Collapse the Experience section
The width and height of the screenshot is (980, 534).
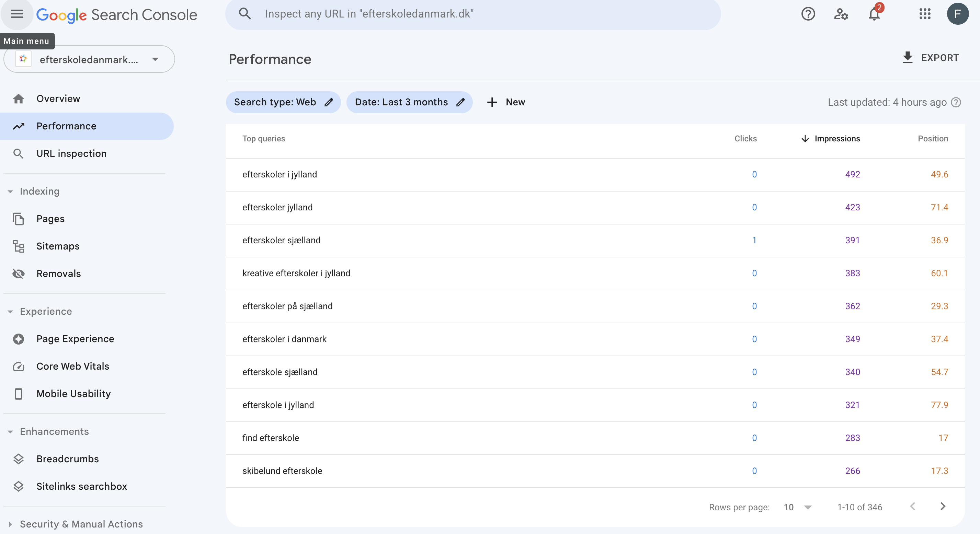[11, 312]
